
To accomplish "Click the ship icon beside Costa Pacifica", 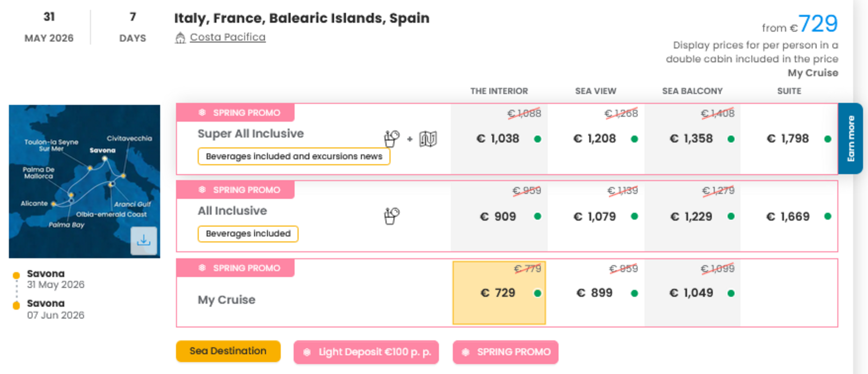I will pos(181,36).
